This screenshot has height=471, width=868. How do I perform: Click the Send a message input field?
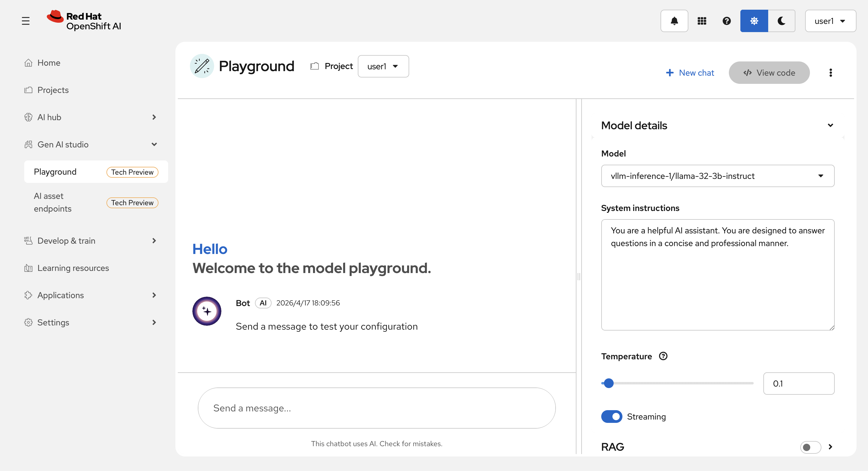tap(376, 408)
